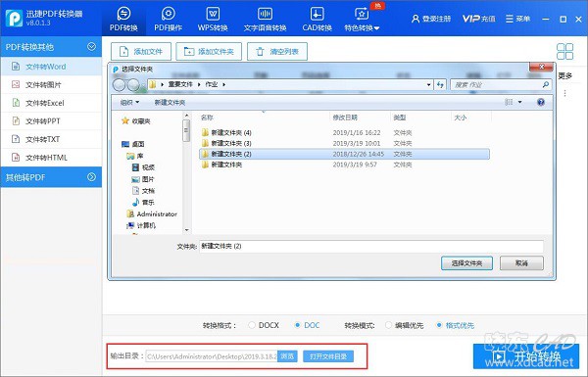Click 作业 in address path
The image size is (588, 377).
click(212, 84)
